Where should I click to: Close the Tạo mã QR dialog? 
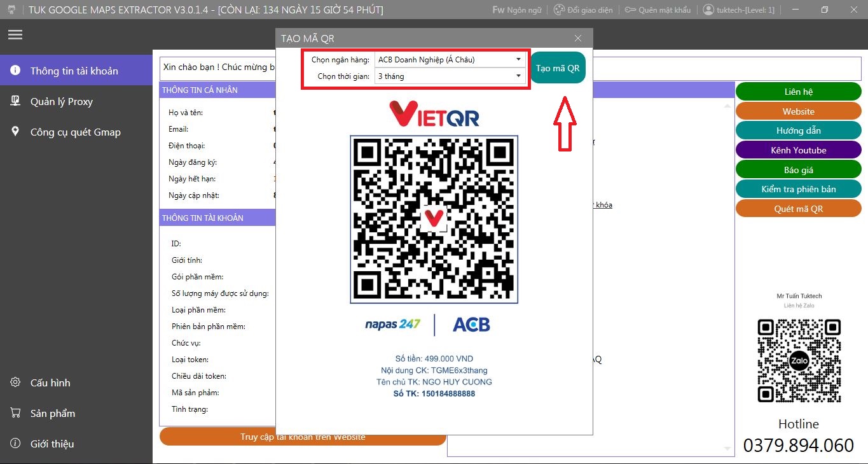click(x=577, y=38)
